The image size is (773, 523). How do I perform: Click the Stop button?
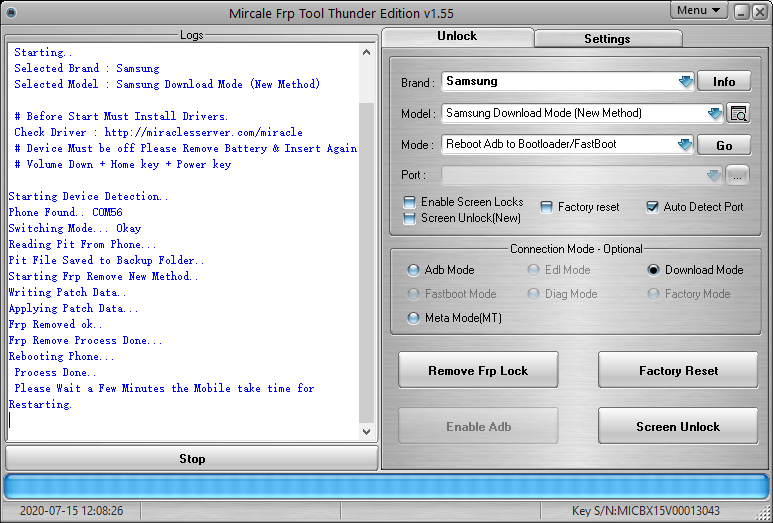[192, 459]
